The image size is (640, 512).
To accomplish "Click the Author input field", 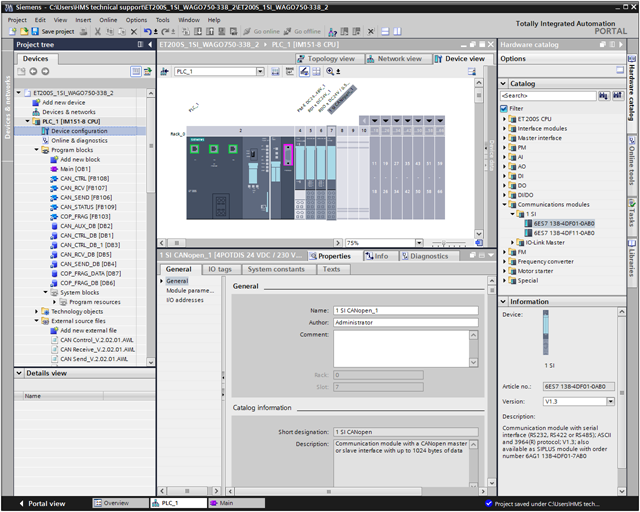I will click(406, 323).
